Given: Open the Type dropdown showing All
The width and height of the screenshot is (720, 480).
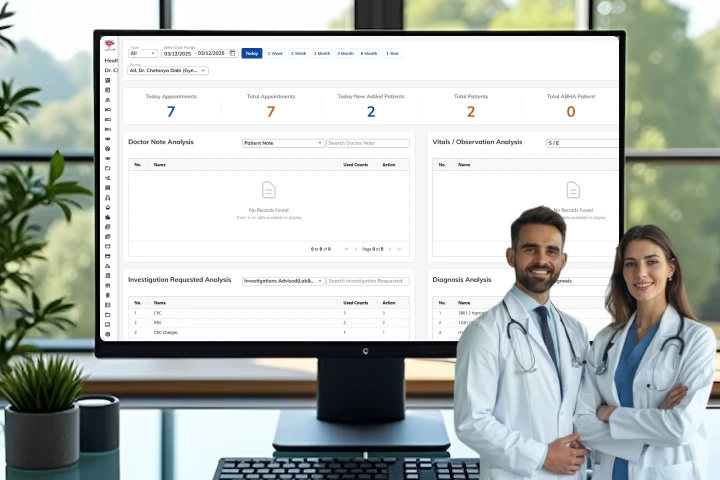Looking at the screenshot, I should [x=143, y=53].
